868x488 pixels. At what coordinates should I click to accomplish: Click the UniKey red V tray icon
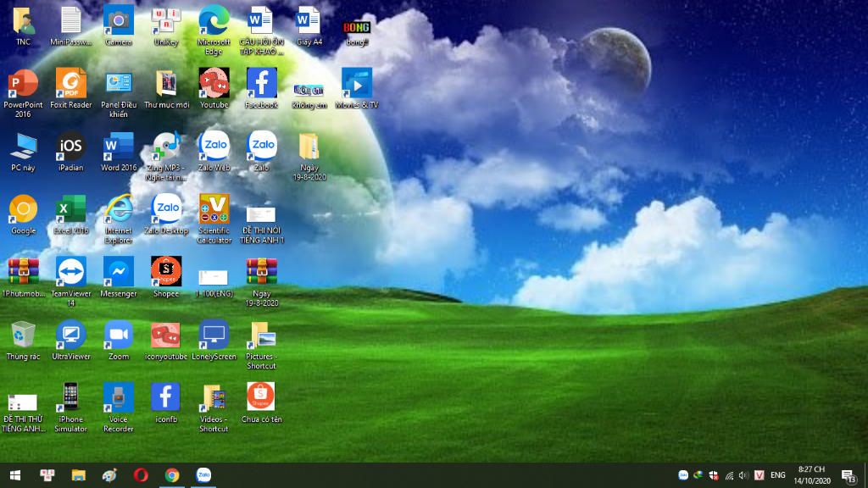point(759,475)
